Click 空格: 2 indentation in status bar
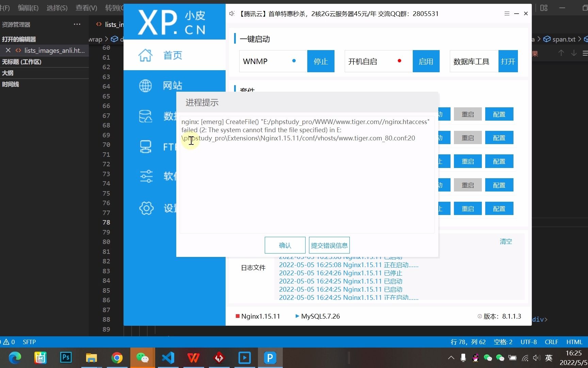 (503, 342)
